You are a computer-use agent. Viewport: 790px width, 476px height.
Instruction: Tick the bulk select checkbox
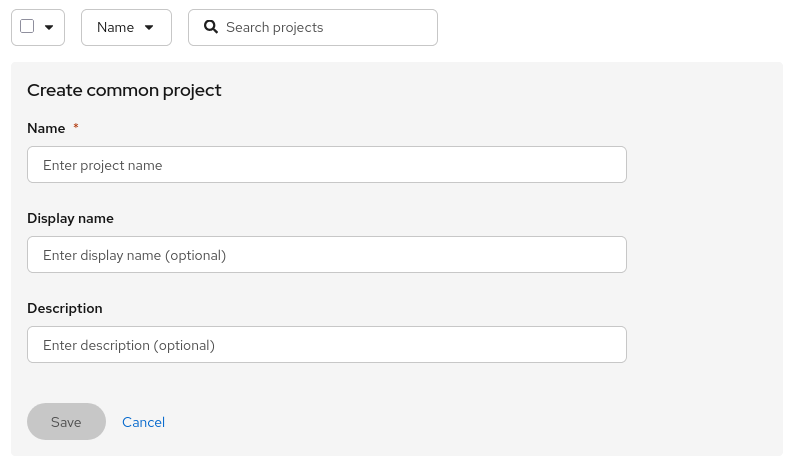pyautogui.click(x=27, y=27)
